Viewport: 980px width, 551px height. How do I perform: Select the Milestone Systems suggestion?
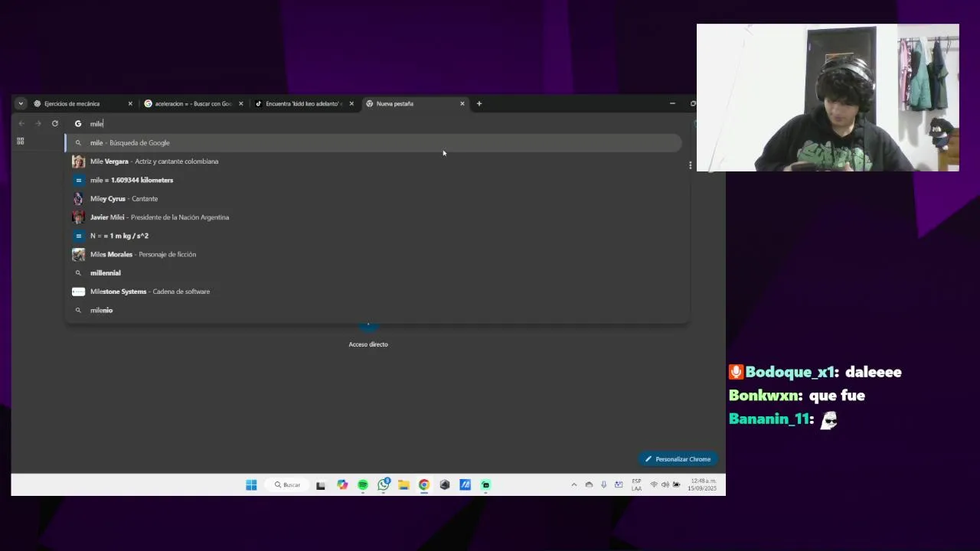coord(374,292)
